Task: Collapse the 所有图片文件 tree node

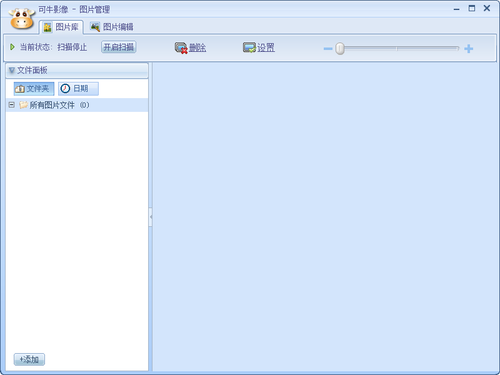Action: [x=12, y=105]
